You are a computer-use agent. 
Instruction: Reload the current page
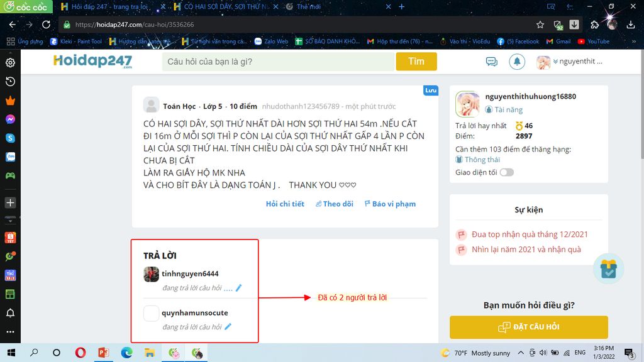coord(46,25)
